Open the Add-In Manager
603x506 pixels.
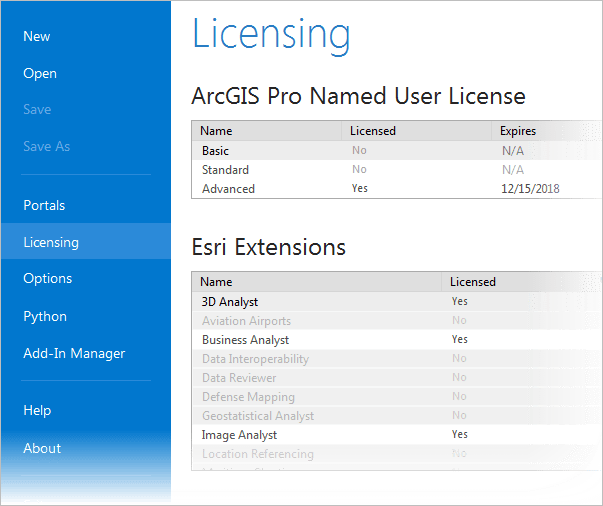[74, 353]
